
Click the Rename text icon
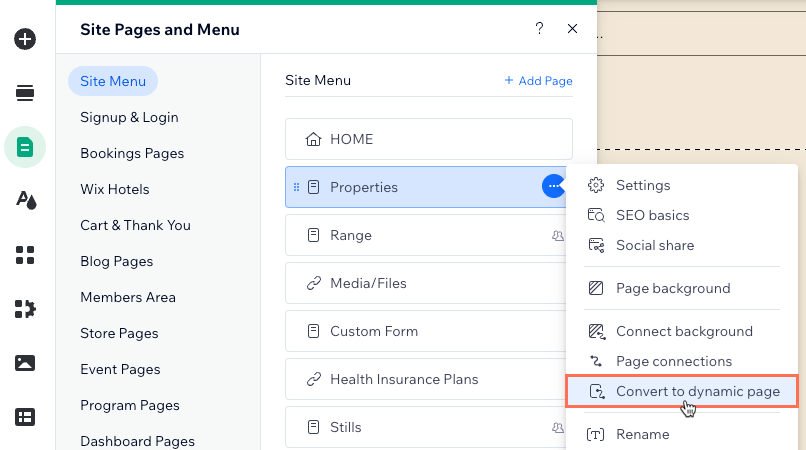click(595, 435)
